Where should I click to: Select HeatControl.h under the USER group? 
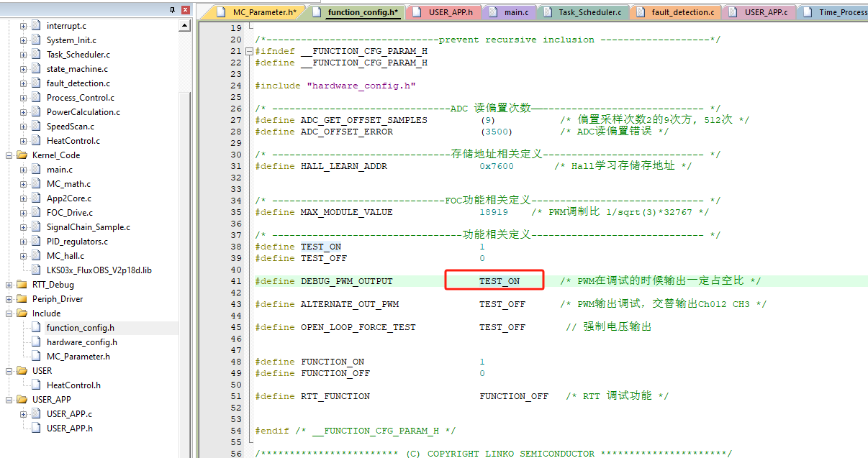click(73, 385)
